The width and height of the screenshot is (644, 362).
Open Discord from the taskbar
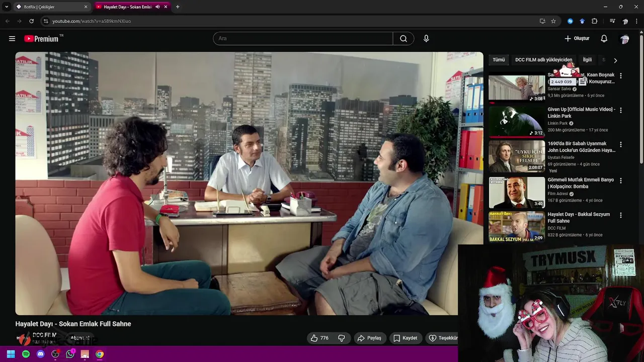pyautogui.click(x=41, y=354)
